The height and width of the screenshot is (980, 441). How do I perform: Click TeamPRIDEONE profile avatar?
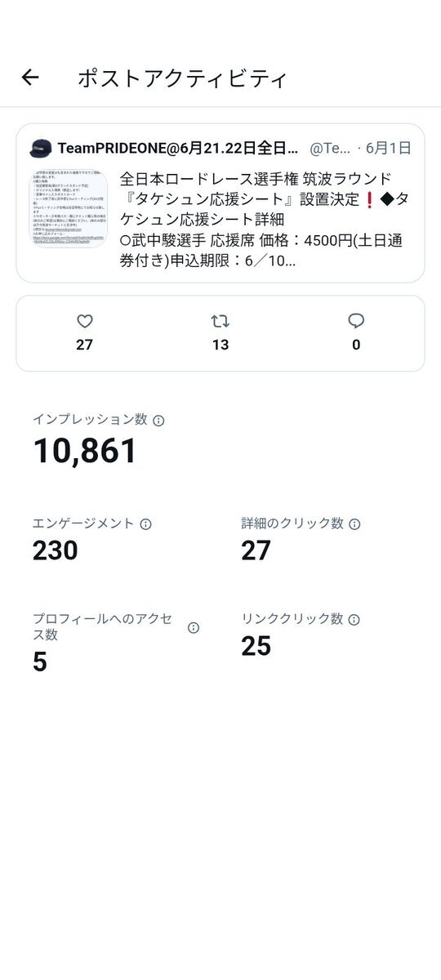pos(41,149)
